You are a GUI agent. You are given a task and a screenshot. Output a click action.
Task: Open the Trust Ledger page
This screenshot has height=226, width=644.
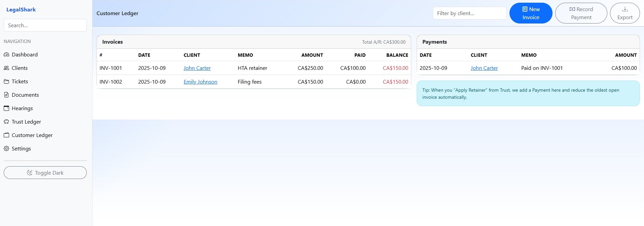click(x=26, y=122)
